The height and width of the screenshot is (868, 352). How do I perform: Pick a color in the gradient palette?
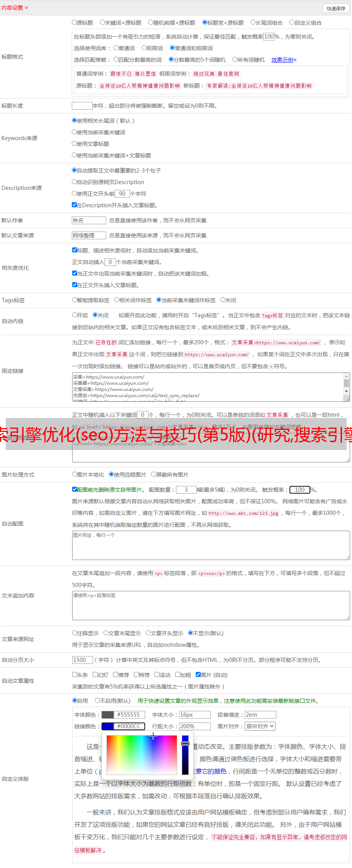pyautogui.click(x=142, y=755)
